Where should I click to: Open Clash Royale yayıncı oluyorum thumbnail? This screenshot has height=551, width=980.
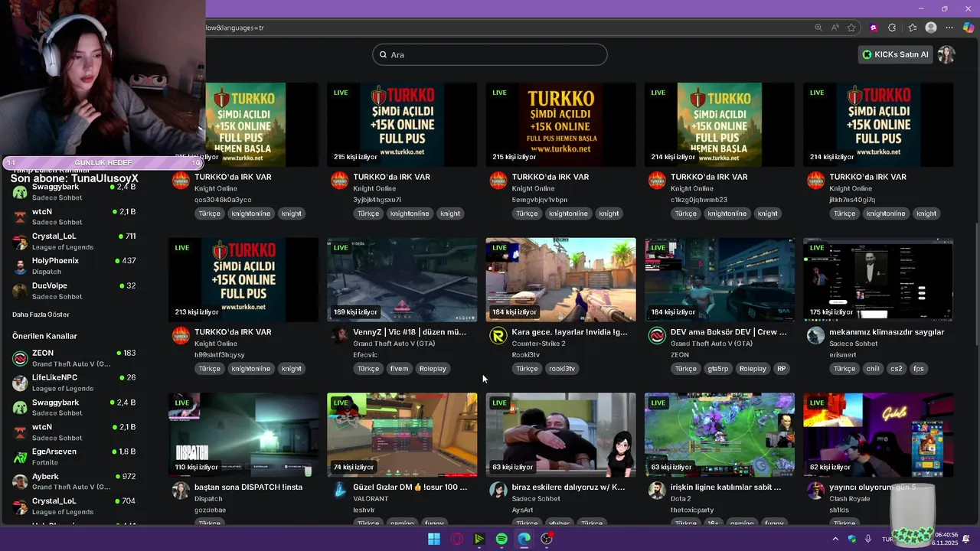click(x=878, y=435)
